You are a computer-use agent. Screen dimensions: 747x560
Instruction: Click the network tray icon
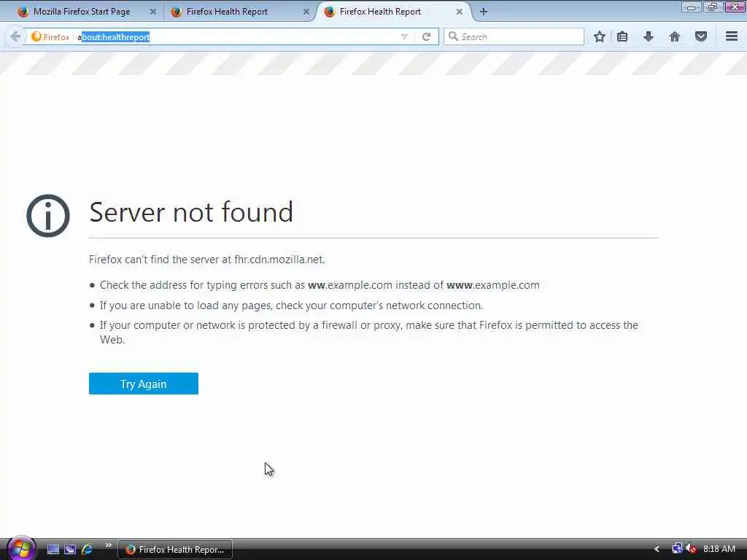coord(677,548)
